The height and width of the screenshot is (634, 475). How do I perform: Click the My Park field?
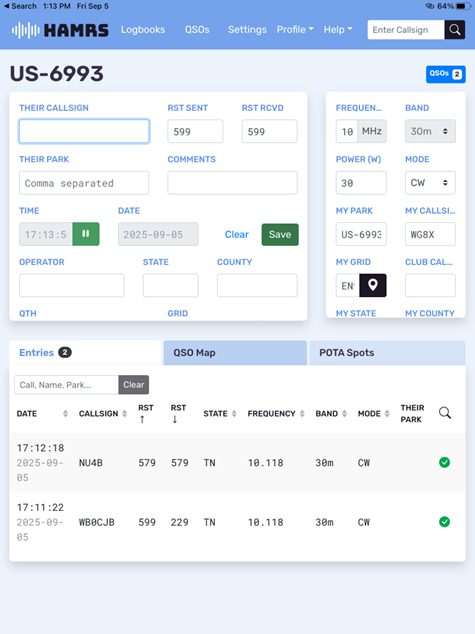[x=361, y=234]
